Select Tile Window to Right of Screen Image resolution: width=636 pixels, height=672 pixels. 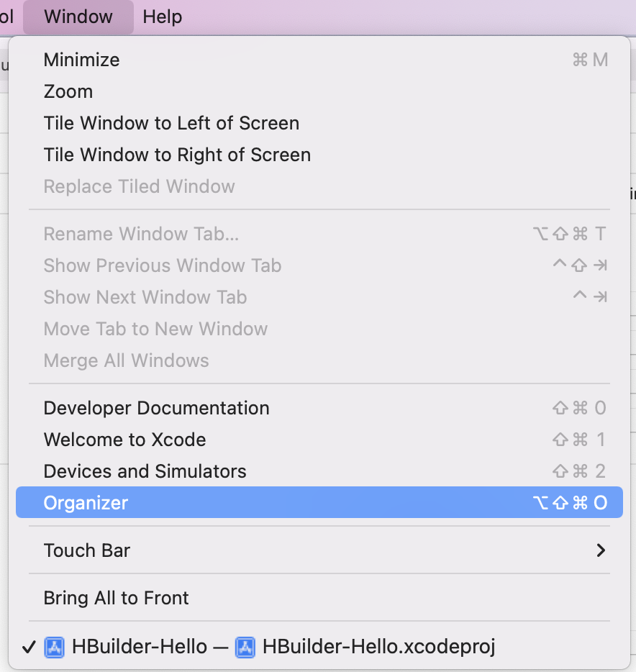[319, 155]
